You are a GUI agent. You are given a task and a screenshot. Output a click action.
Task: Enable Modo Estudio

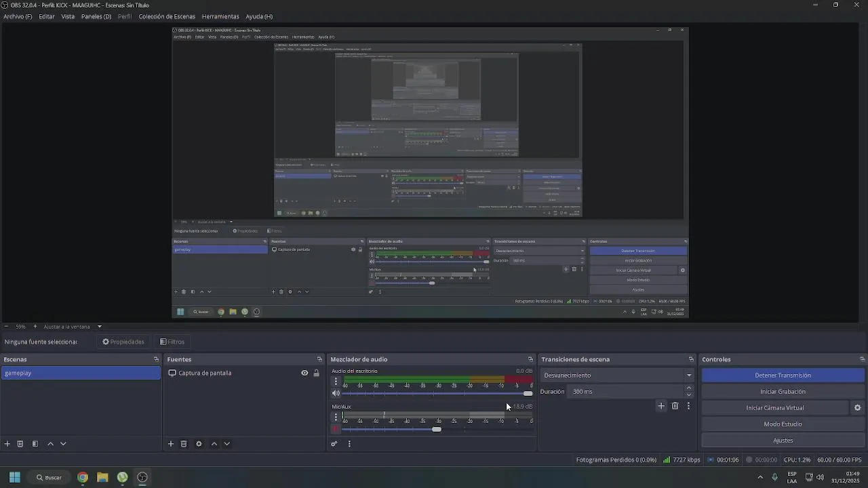(783, 424)
